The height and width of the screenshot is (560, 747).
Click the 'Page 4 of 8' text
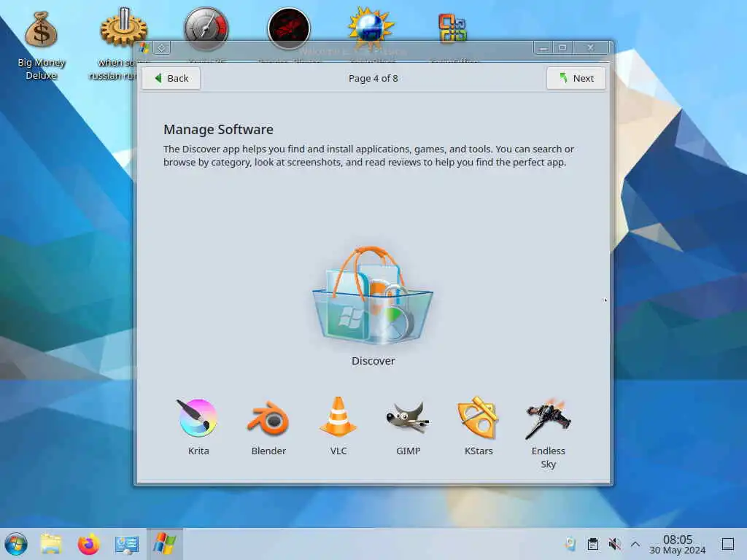coord(373,78)
